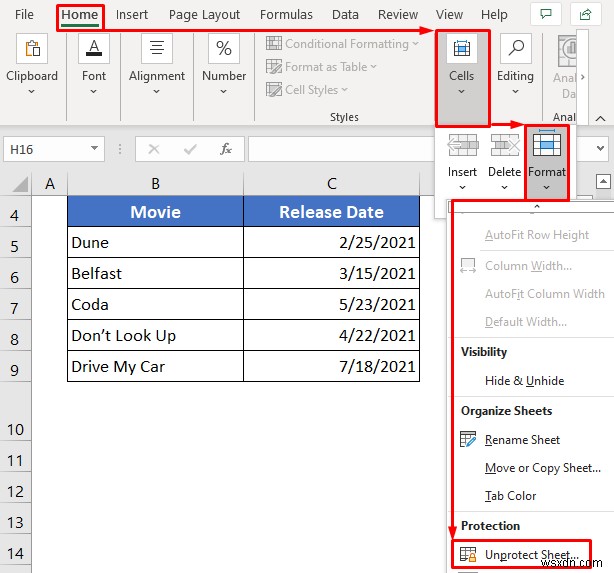
Task: Click the Select All corner triangle
Action: 20,184
